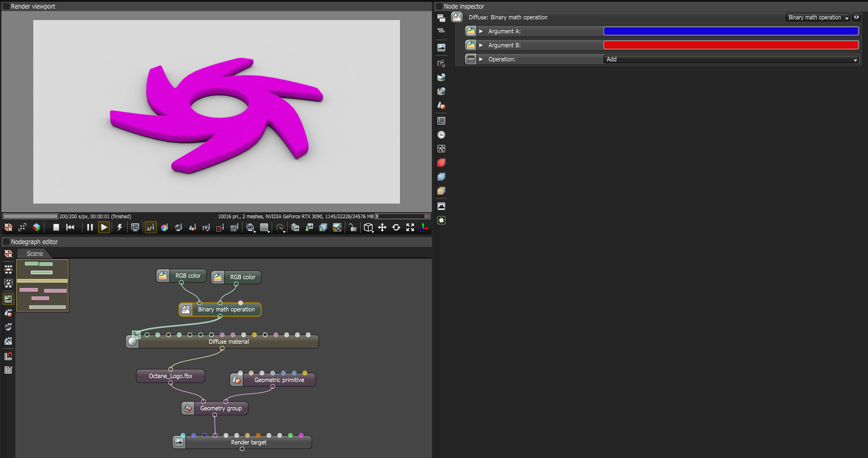868x458 pixels.
Task: Expand the Operation row
Action: coord(481,59)
